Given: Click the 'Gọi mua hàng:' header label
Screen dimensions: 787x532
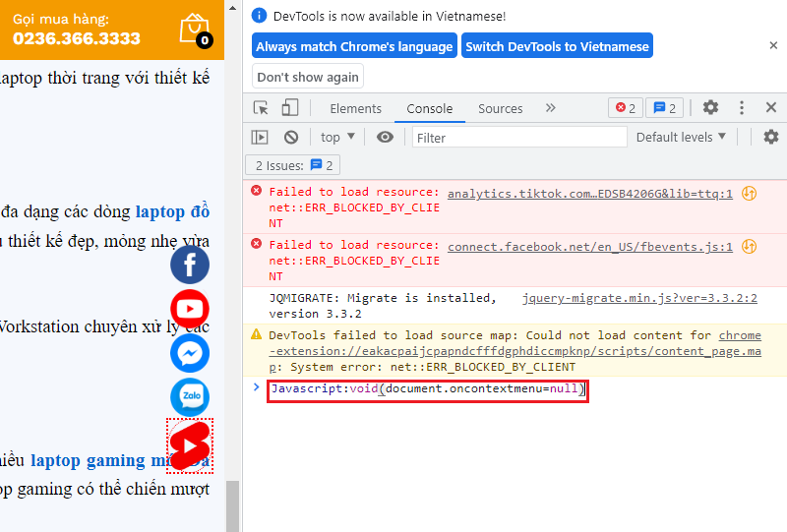Looking at the screenshot, I should [61, 19].
